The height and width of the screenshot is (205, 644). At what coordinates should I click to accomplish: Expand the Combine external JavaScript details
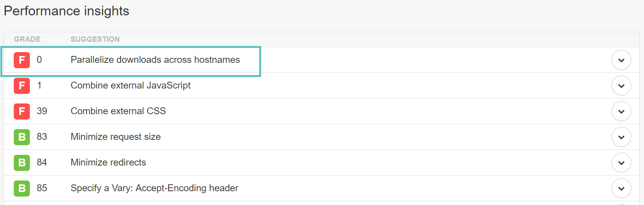(x=621, y=86)
